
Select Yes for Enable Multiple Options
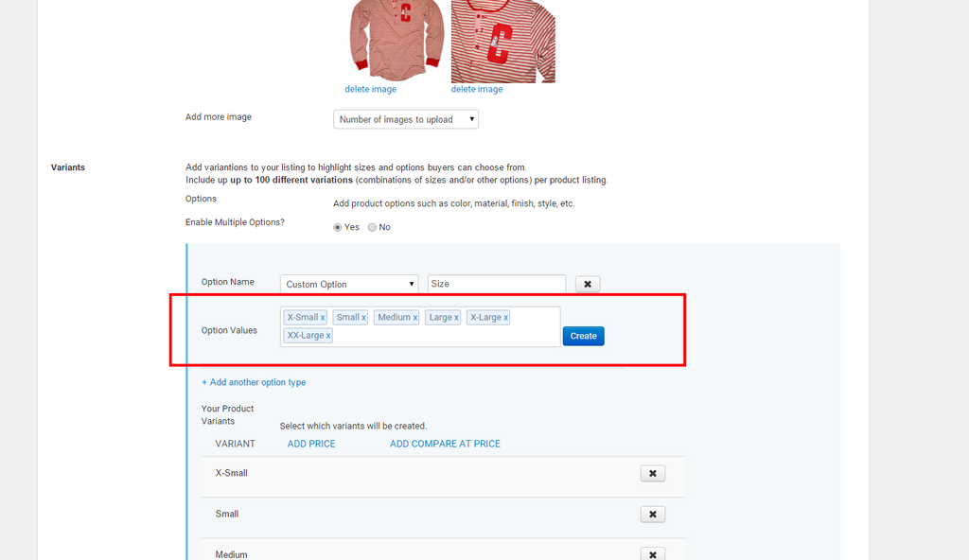(x=338, y=227)
